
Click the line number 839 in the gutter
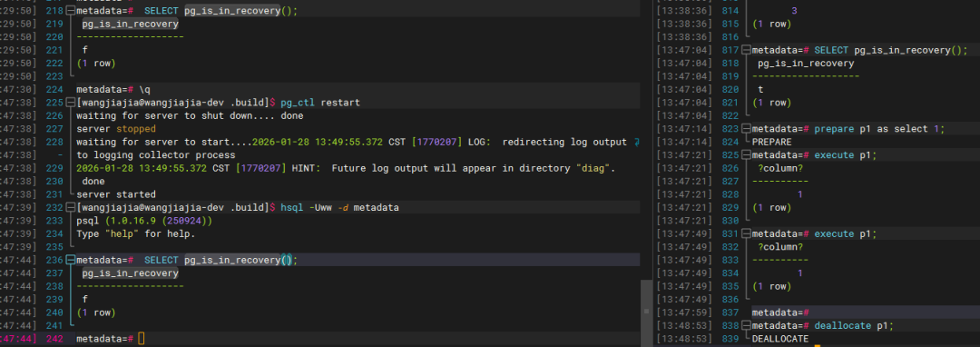pyautogui.click(x=730, y=339)
